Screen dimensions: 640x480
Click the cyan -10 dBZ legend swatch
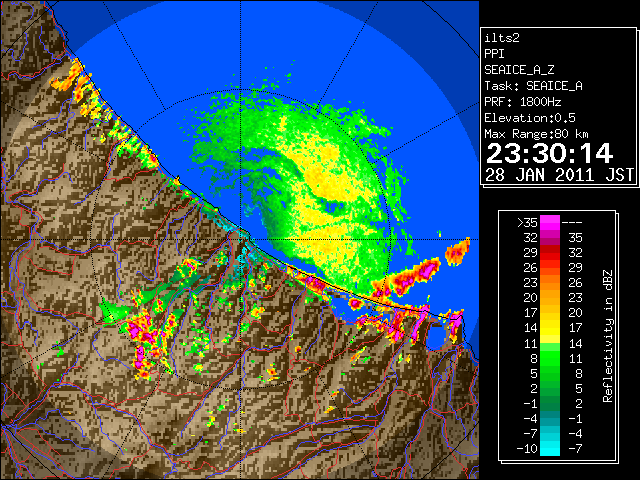click(550, 449)
